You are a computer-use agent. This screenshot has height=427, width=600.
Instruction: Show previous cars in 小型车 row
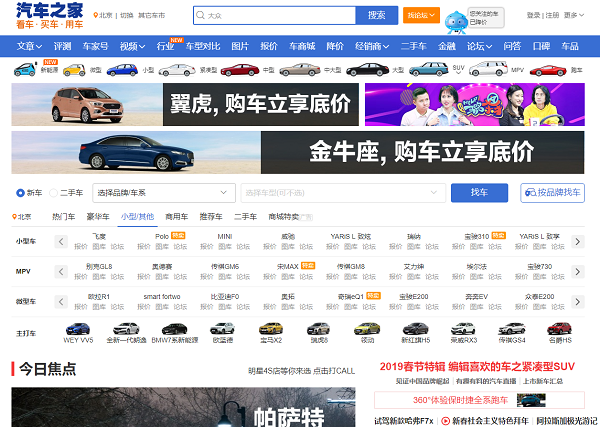tap(61, 241)
